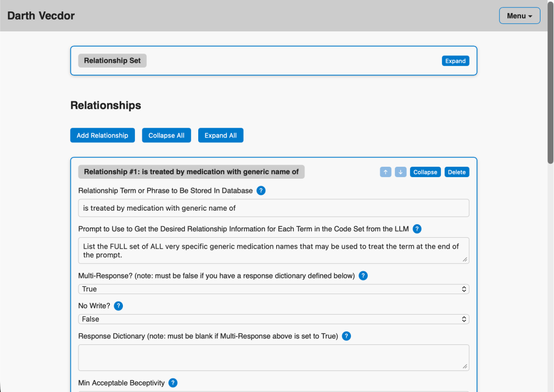Open help for Min Acceptable Beceptivity
This screenshot has width=554, height=392.
[173, 383]
